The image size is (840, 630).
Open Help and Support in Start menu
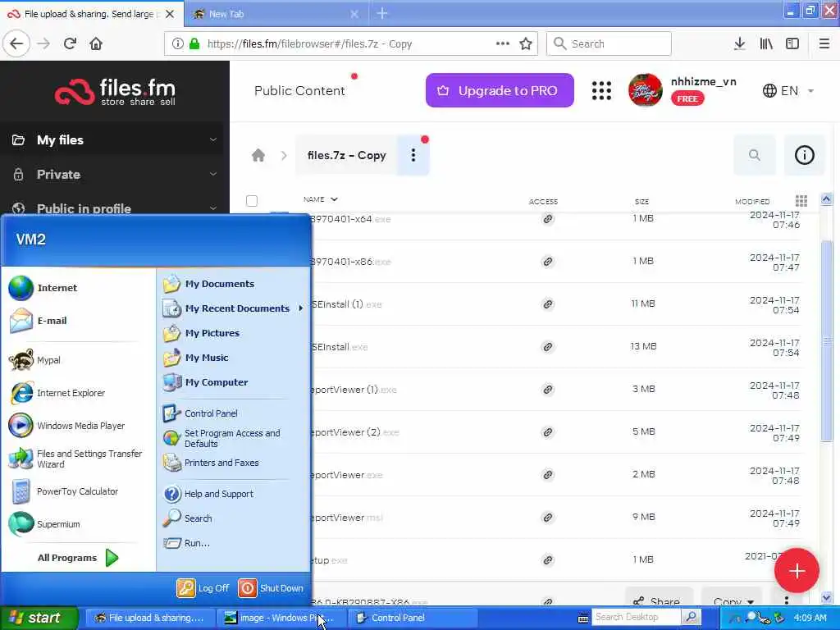(x=208, y=494)
